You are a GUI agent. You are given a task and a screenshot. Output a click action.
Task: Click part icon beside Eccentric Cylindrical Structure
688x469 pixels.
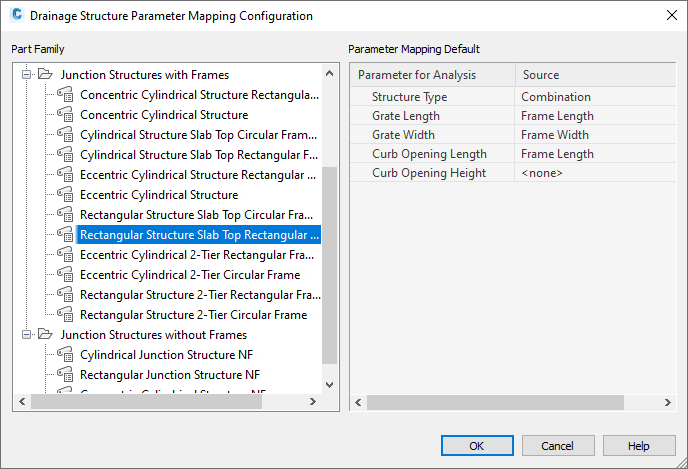click(65, 195)
